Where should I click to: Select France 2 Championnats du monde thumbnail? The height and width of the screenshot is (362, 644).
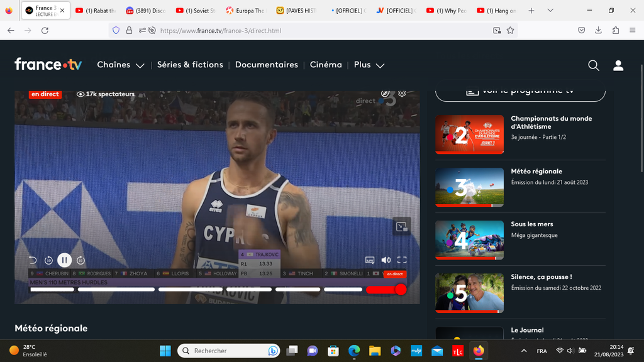coord(469,134)
